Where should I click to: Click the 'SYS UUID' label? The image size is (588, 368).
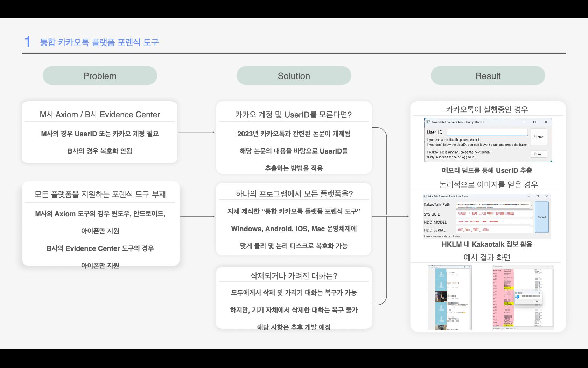tap(432, 214)
